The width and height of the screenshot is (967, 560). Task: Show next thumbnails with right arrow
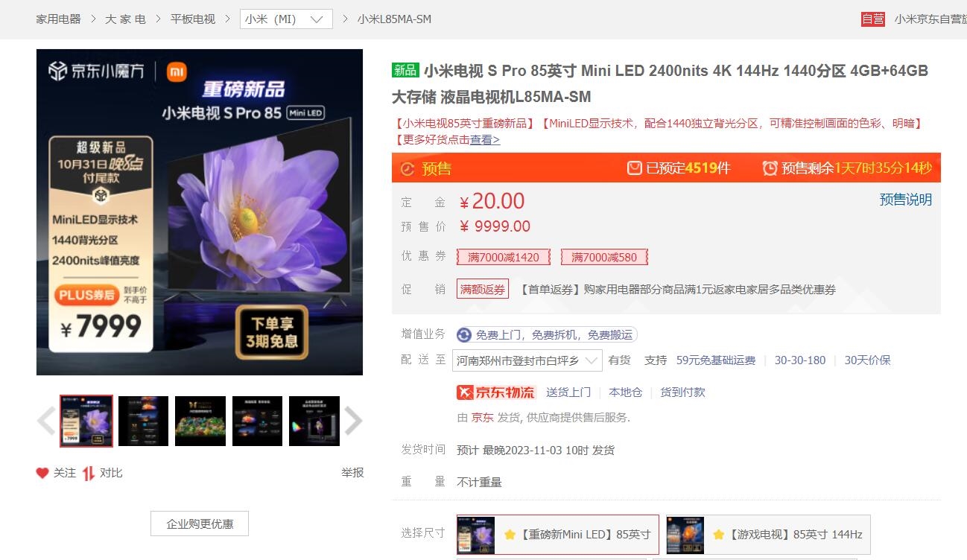[353, 421]
